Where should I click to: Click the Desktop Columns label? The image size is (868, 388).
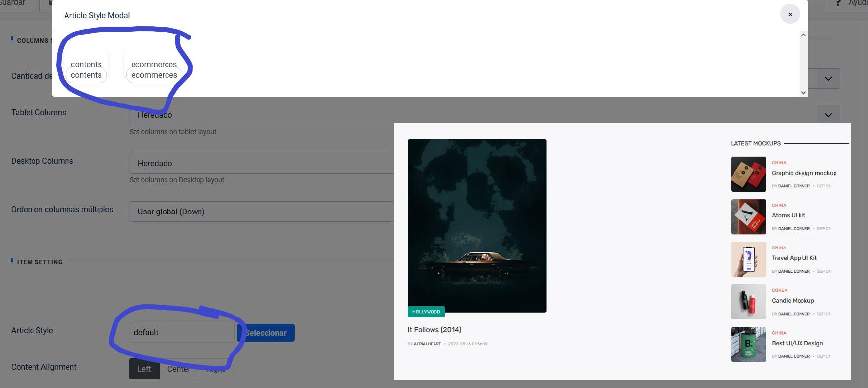[x=42, y=161]
